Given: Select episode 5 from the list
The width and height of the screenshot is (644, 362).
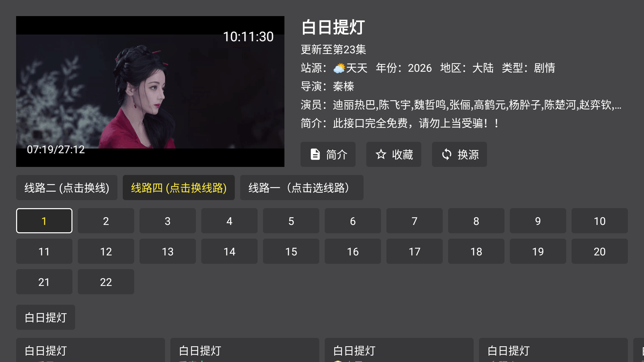Looking at the screenshot, I should [x=291, y=221].
